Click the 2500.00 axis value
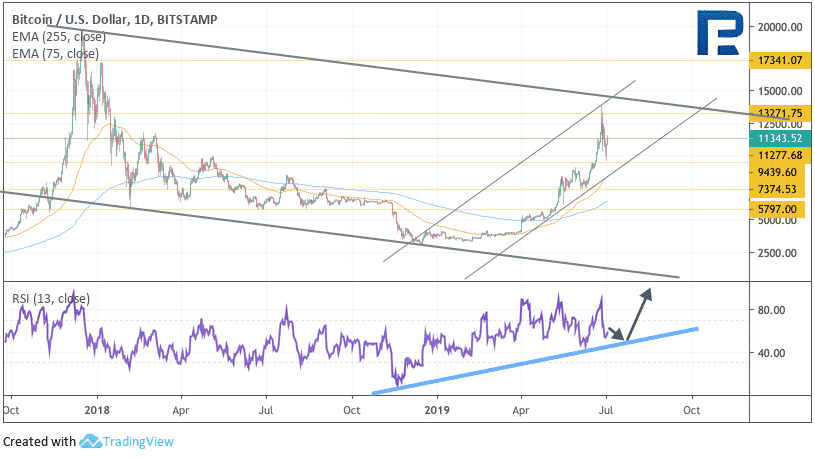Viewport: 815px width, 459px height. click(x=777, y=253)
